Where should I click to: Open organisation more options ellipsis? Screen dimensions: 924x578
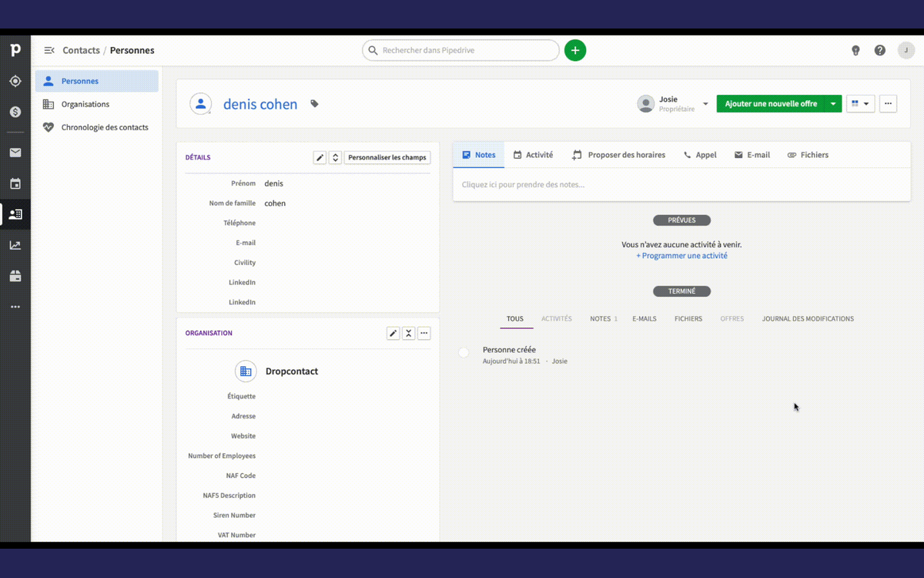(x=424, y=333)
